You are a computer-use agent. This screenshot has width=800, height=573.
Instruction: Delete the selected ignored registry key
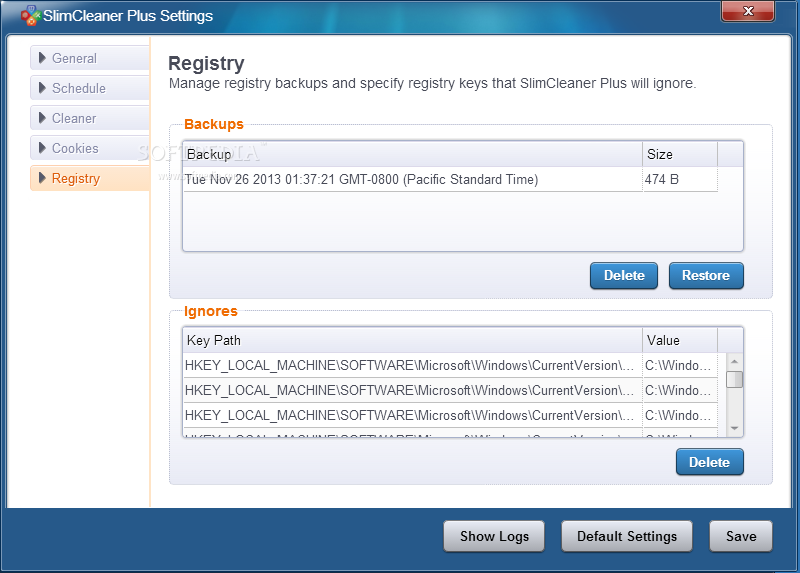709,462
